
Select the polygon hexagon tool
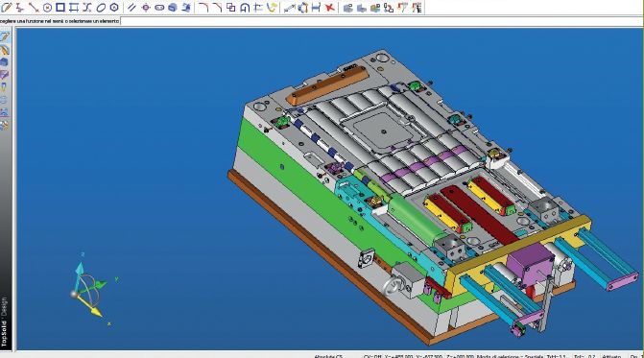tap(114, 7)
